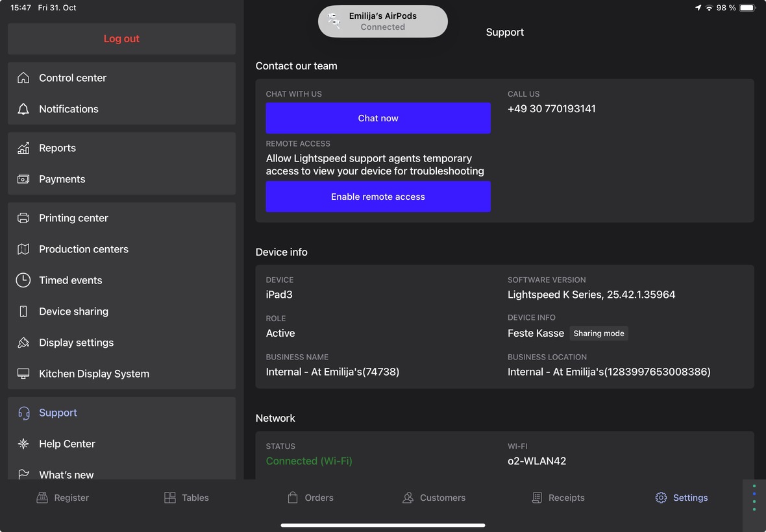Switch to the Receipts tab
Viewport: 766px width, 532px height.
[558, 498]
